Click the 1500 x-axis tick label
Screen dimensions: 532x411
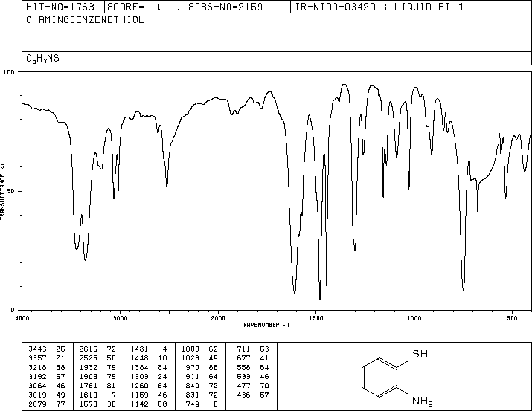point(316,318)
